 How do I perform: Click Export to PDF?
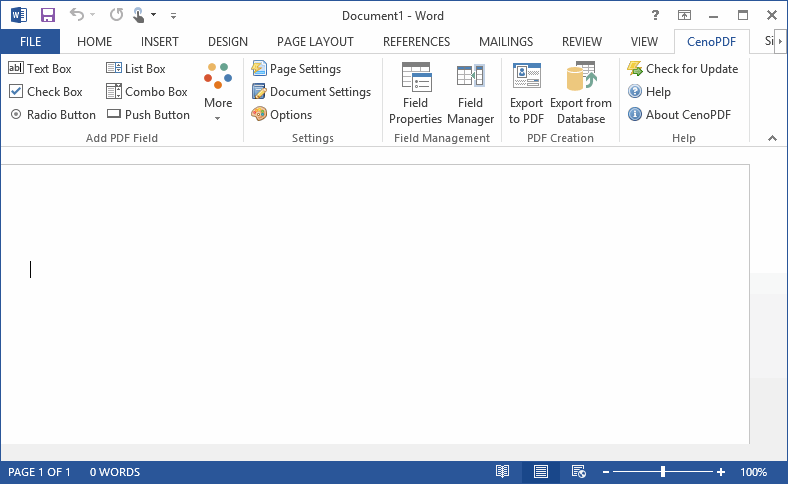pyautogui.click(x=526, y=93)
